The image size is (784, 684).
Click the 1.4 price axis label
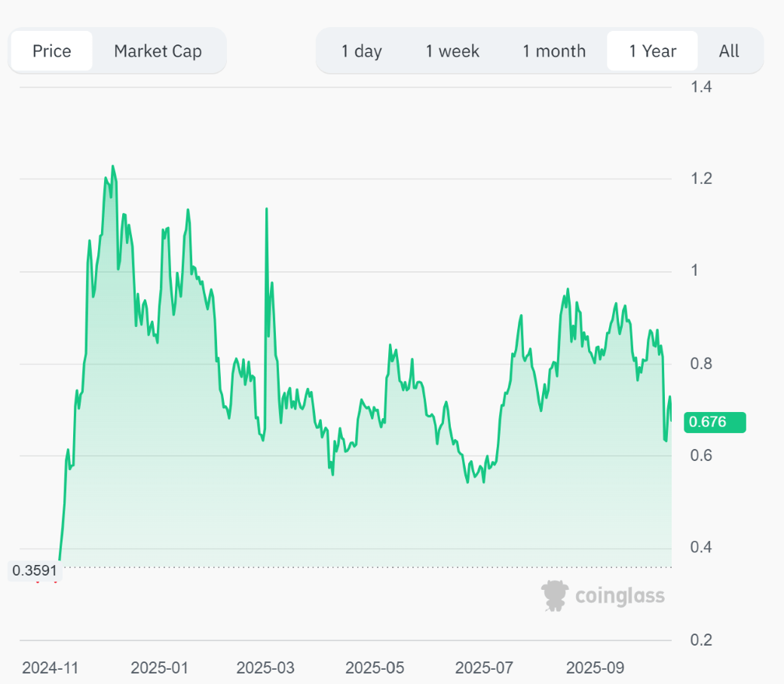point(701,87)
